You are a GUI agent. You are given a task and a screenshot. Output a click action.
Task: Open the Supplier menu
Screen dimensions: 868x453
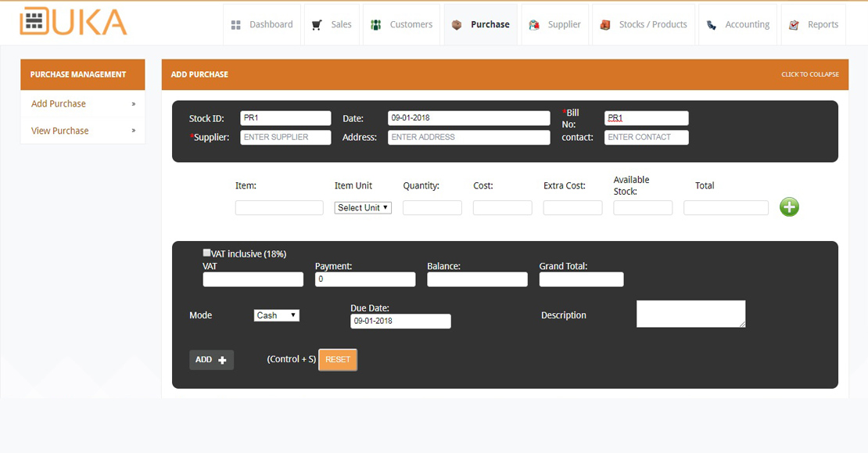[x=554, y=24]
